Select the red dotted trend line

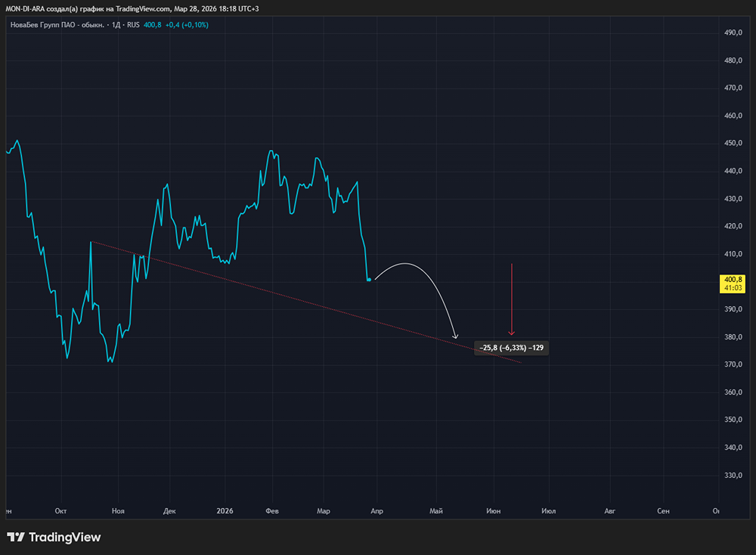307,302
